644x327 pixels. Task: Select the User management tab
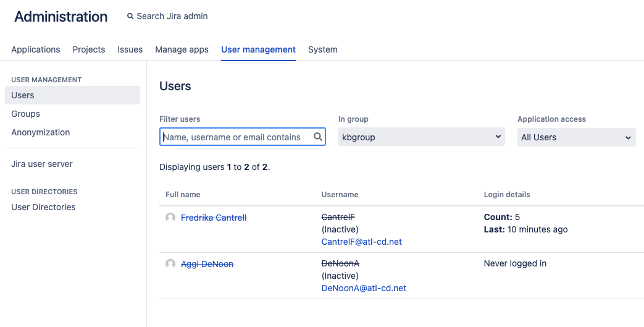pos(258,49)
